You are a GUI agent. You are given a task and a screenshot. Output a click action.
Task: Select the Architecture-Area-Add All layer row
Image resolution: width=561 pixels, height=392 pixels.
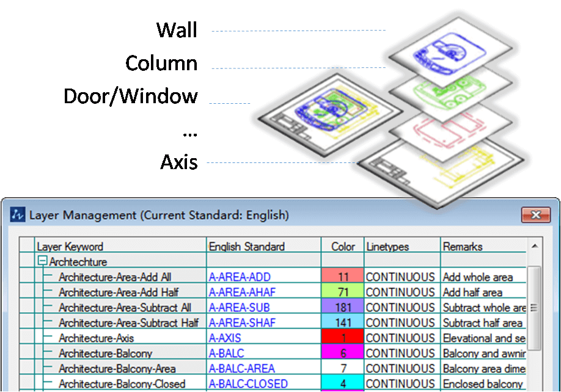pyautogui.click(x=115, y=277)
